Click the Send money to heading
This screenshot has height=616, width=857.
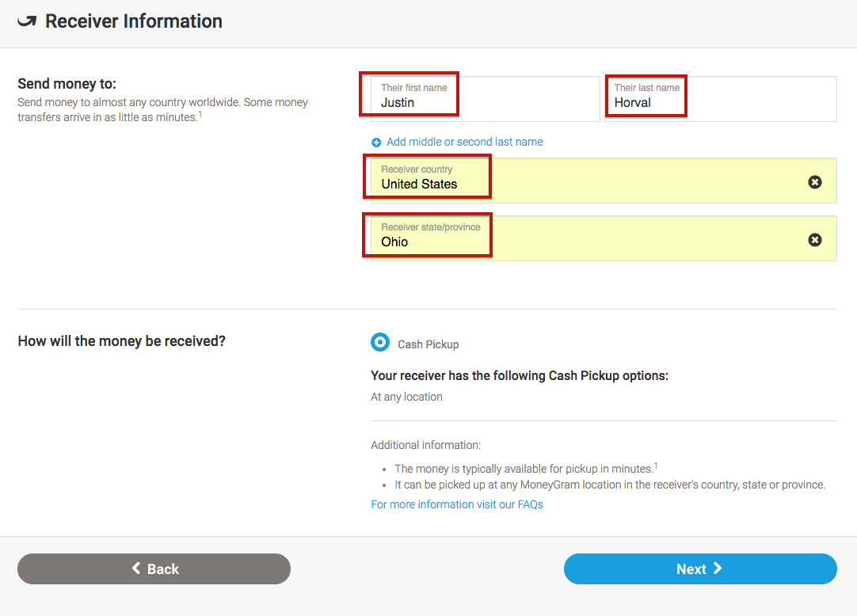click(x=67, y=84)
